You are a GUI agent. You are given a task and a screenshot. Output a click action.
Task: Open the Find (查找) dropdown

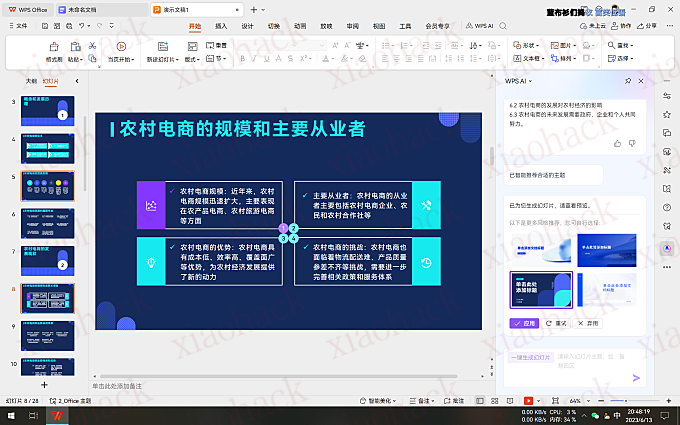tap(620, 45)
